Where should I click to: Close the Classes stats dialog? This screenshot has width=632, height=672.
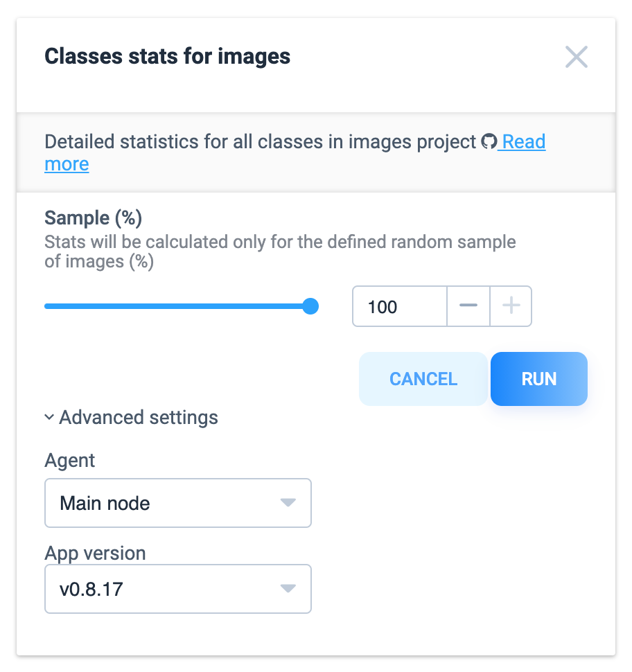tap(576, 57)
